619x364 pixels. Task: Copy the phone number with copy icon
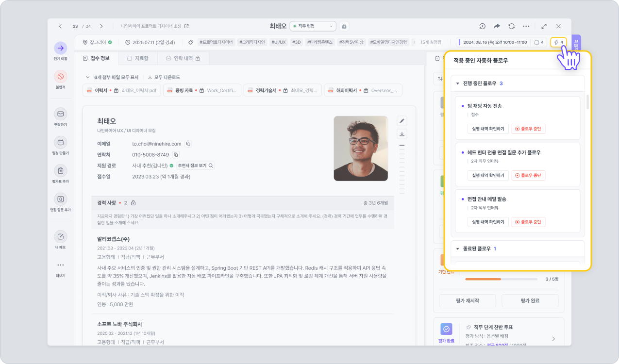tap(176, 155)
